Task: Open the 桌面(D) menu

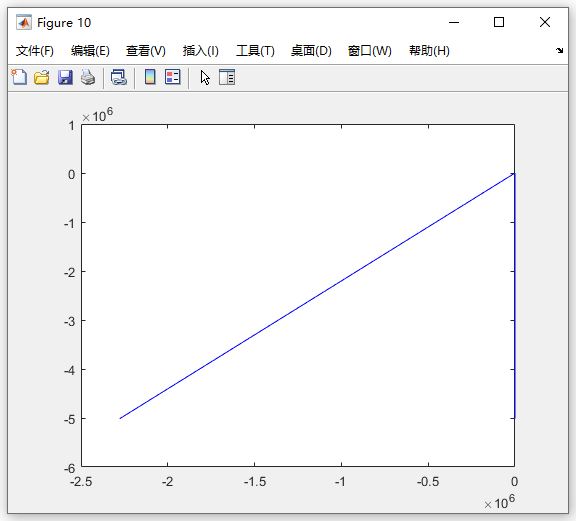Action: [312, 51]
